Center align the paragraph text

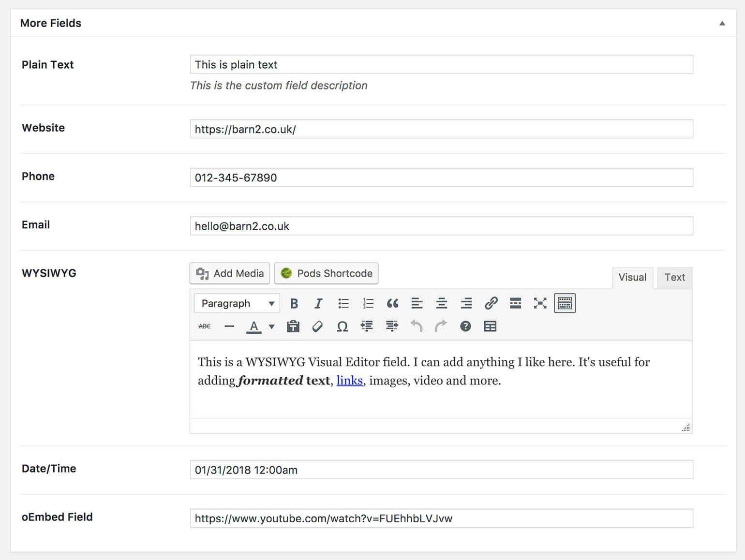[441, 303]
